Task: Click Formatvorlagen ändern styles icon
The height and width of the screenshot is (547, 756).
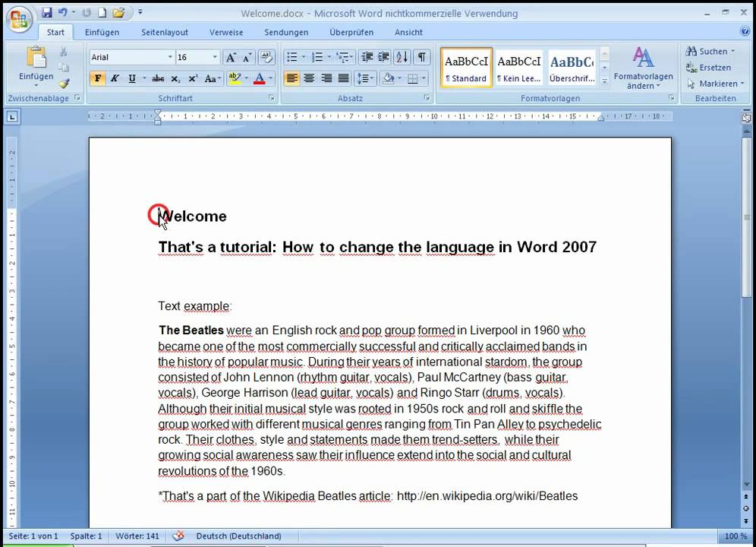Action: point(643,68)
